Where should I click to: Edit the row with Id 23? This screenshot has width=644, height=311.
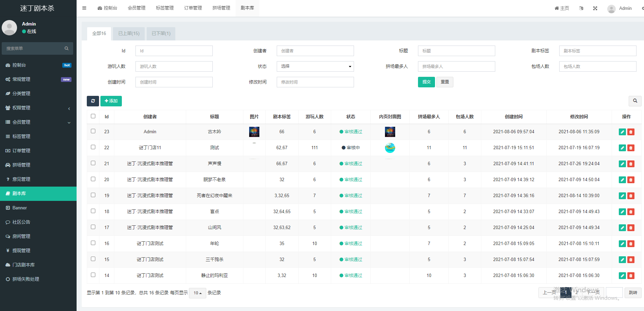point(622,132)
